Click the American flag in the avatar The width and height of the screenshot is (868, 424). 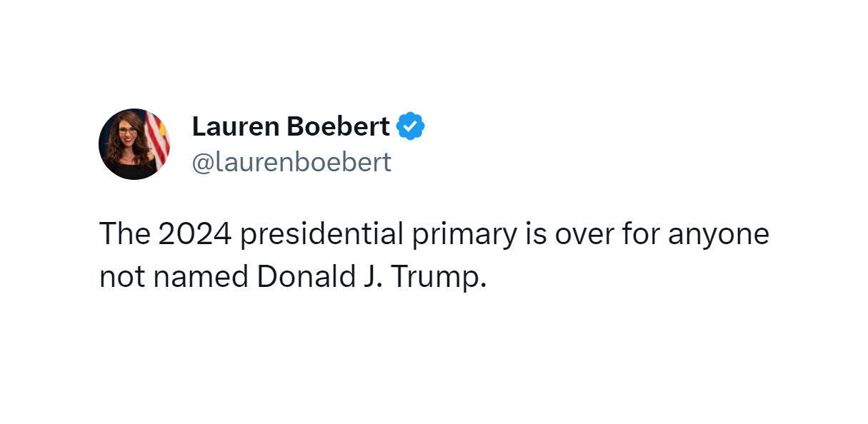157,139
